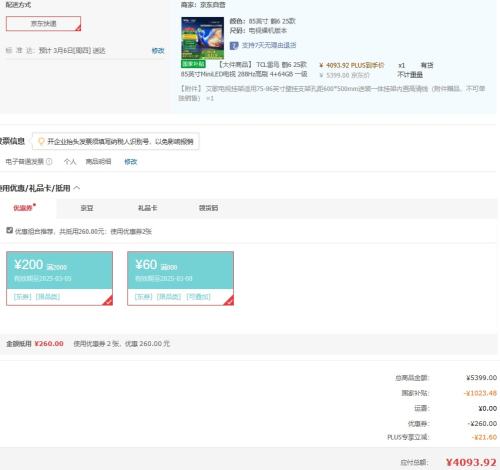Click 修改 link in invoice info row
Viewport: 500px width, 470px height.
(x=131, y=162)
